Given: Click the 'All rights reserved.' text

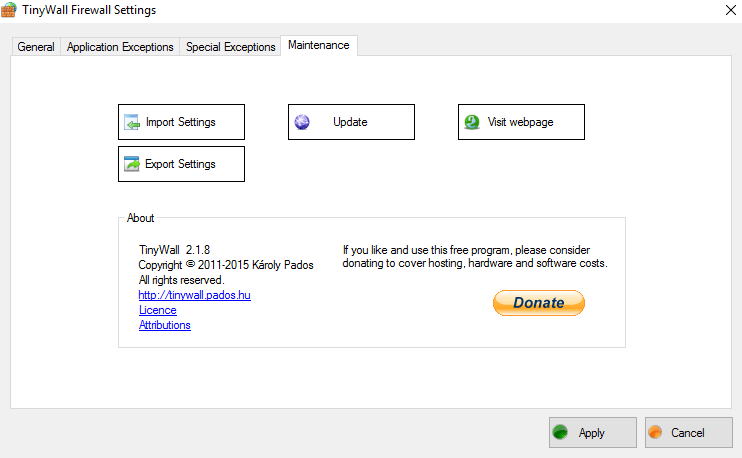Looking at the screenshot, I should (181, 280).
